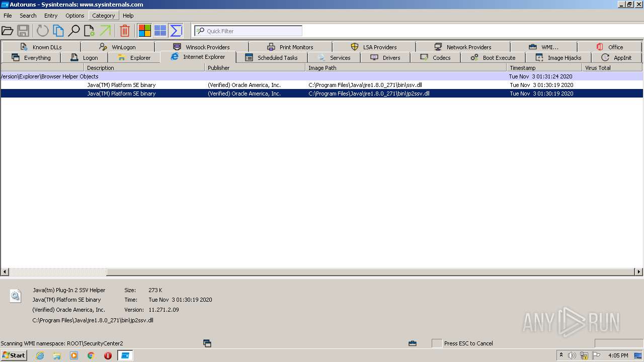Select the Internet Explorer tab
Screen dimensions: 644x362
pyautogui.click(x=198, y=57)
